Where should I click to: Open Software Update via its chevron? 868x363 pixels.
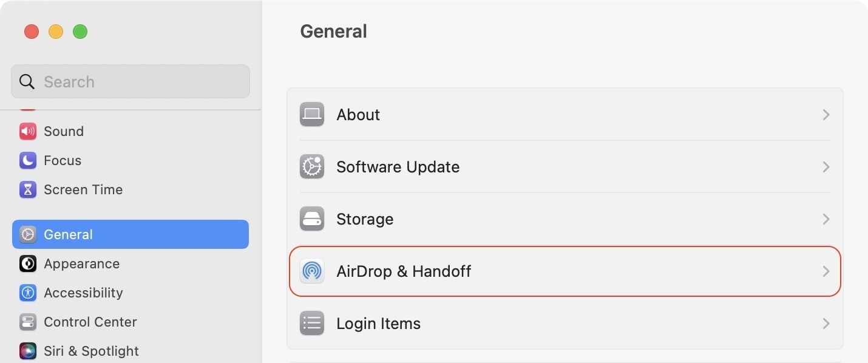826,167
